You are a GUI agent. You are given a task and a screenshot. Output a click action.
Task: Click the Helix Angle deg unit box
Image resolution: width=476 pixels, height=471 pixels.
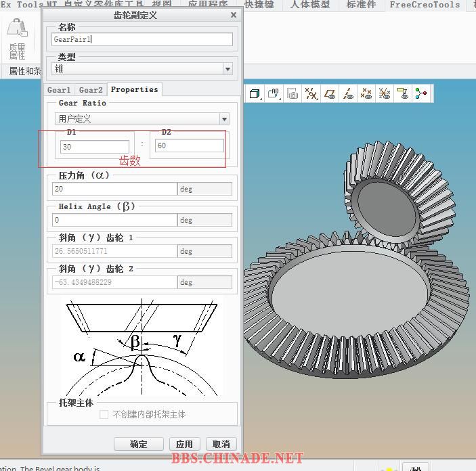point(205,220)
